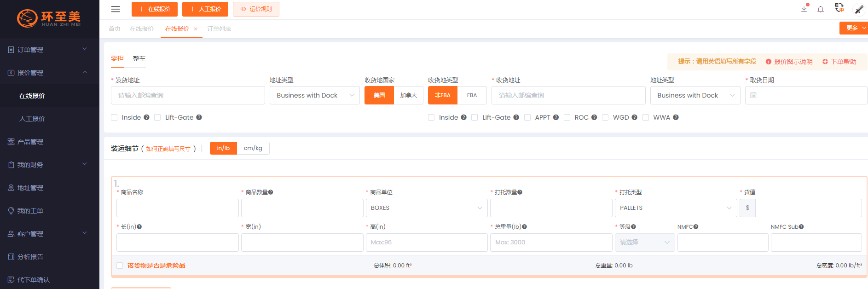Close the active 在线报价 tab
Image resolution: width=868 pixels, height=289 pixels.
[x=196, y=29]
